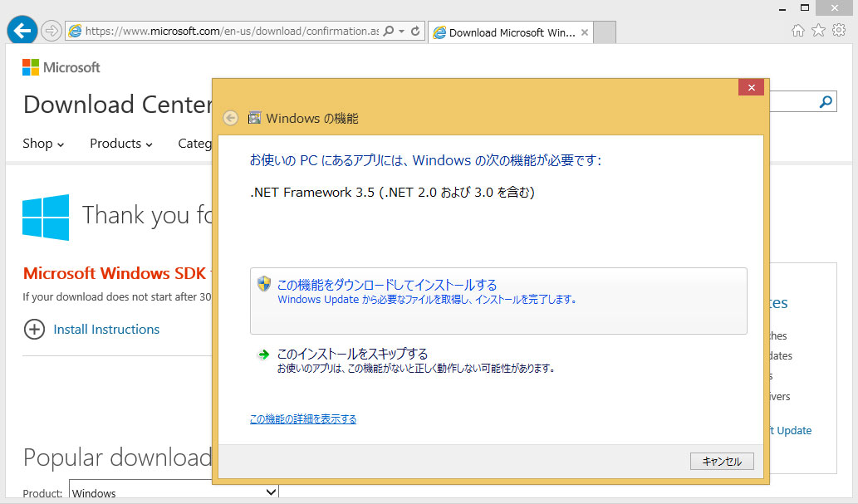
Task: Click the Microsoft Windows SDK title text
Action: pyautogui.click(x=115, y=273)
